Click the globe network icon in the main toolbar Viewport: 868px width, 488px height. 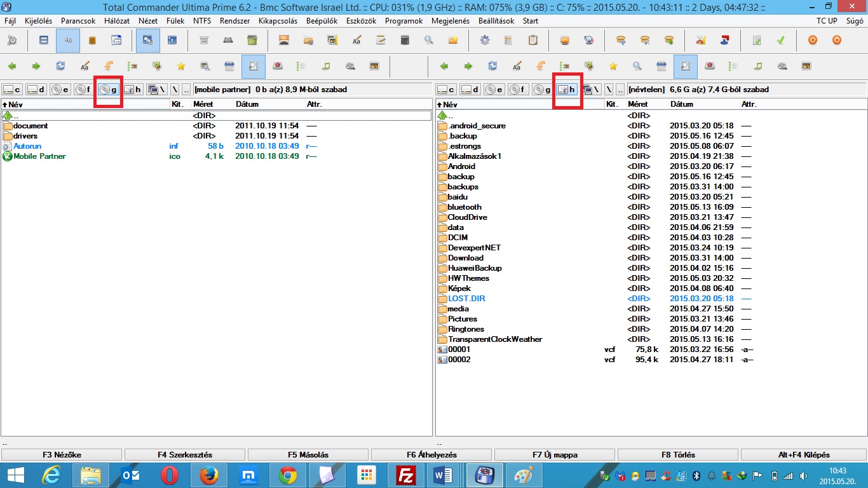(x=589, y=40)
